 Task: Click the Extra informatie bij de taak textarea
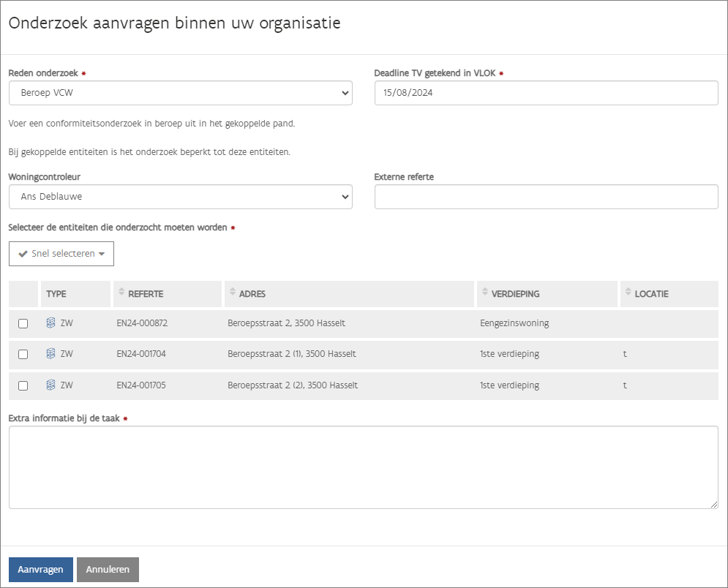[x=363, y=467]
